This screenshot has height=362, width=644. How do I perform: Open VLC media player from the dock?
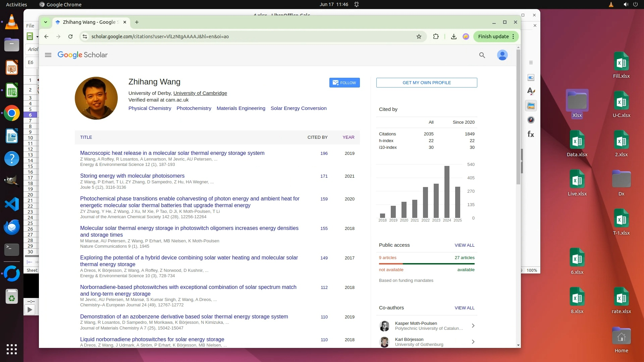click(12, 22)
